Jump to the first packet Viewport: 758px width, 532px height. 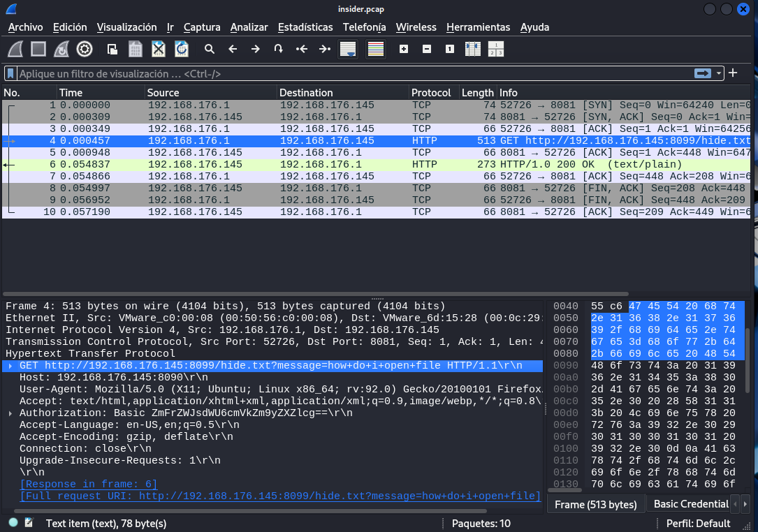[x=302, y=49]
